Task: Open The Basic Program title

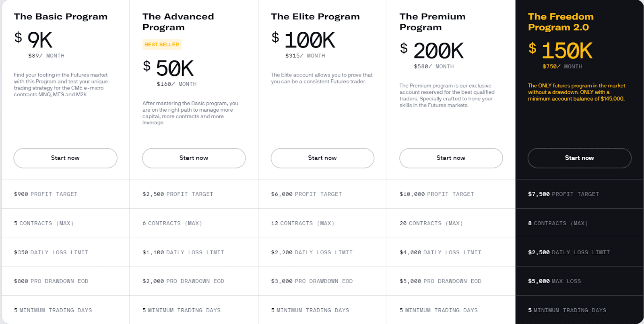Action: coord(61,17)
